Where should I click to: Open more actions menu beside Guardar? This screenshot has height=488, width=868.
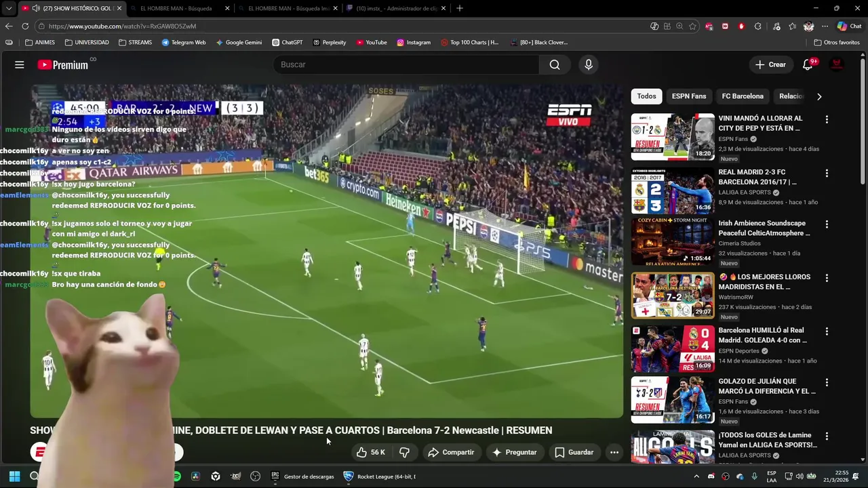click(614, 452)
